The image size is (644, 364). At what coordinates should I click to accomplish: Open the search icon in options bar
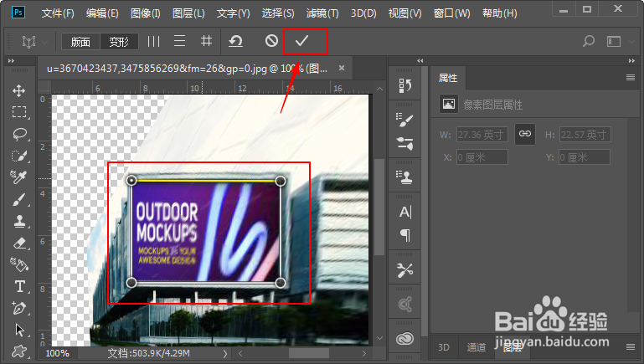tap(589, 41)
